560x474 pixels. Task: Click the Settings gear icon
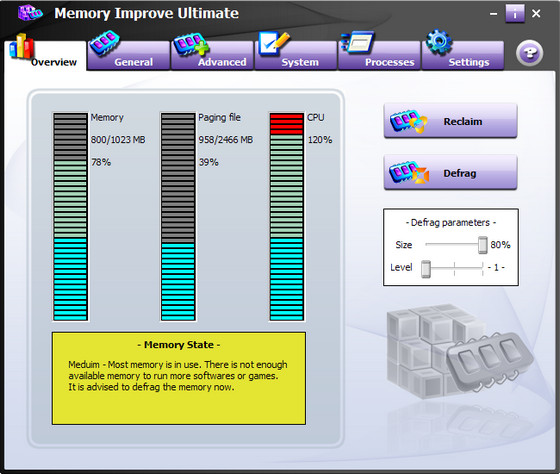tap(439, 42)
